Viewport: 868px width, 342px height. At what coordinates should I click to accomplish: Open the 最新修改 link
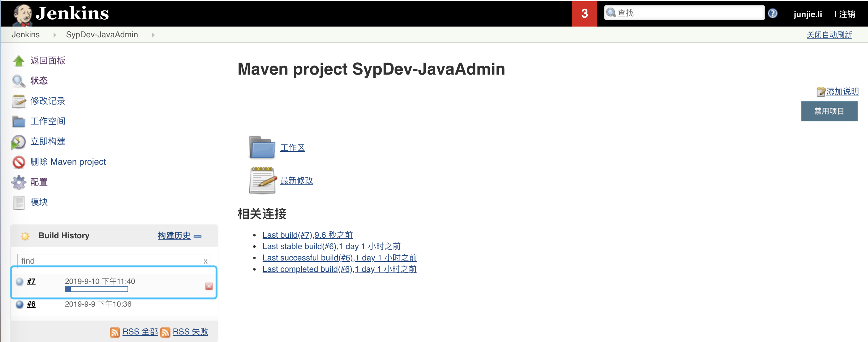(x=296, y=180)
